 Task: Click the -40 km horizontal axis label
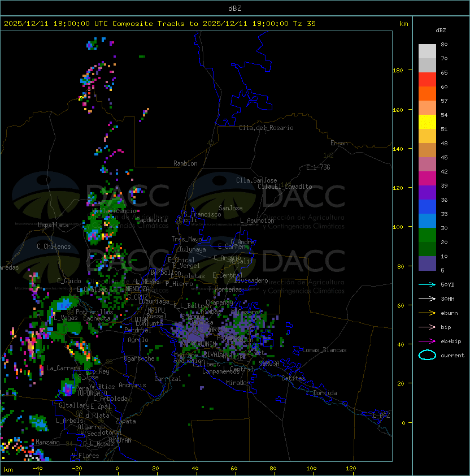pos(37,469)
